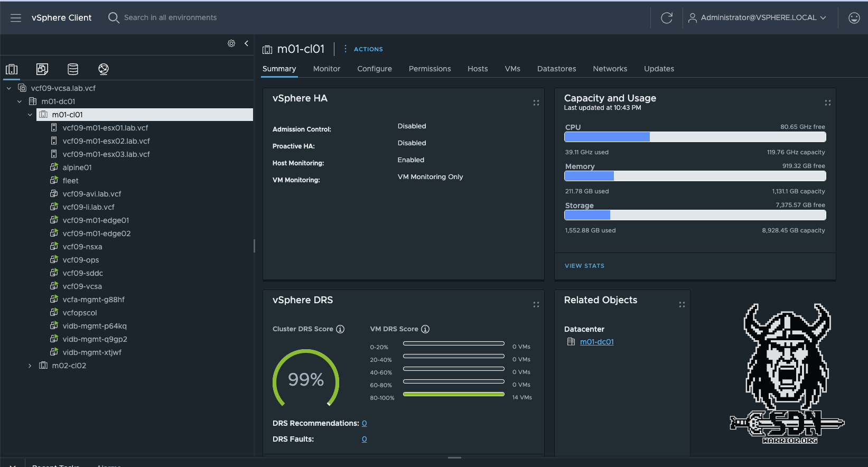Switch to VMs and Templates inventory view
The image size is (868, 467).
(42, 69)
